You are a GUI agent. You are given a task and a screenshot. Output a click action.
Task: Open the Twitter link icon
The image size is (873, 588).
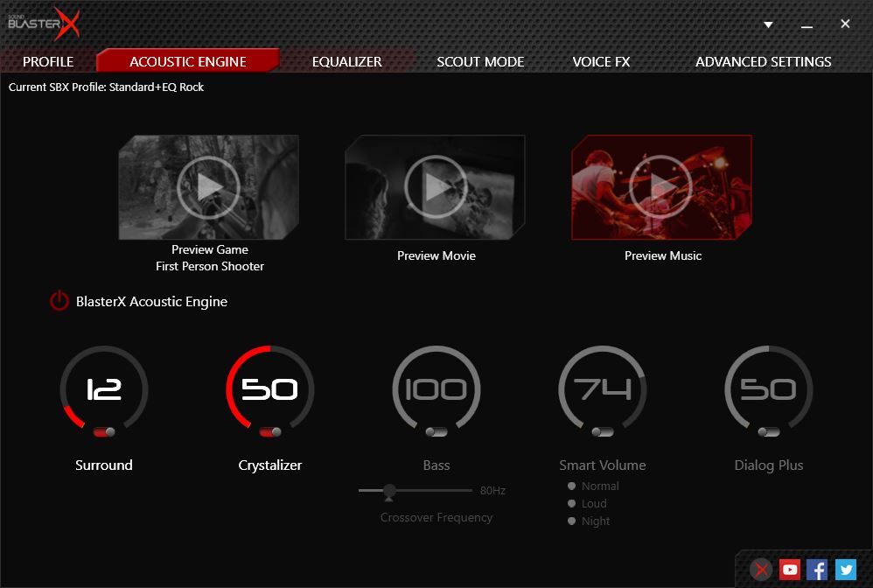click(x=845, y=570)
